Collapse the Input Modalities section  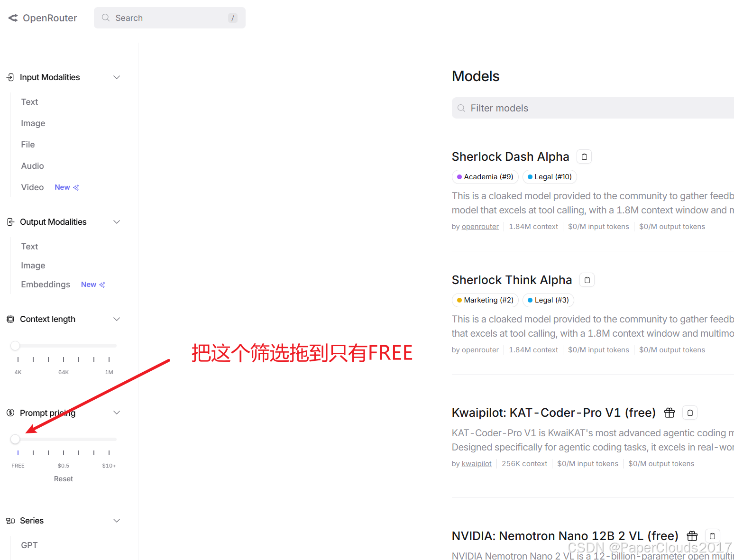117,77
